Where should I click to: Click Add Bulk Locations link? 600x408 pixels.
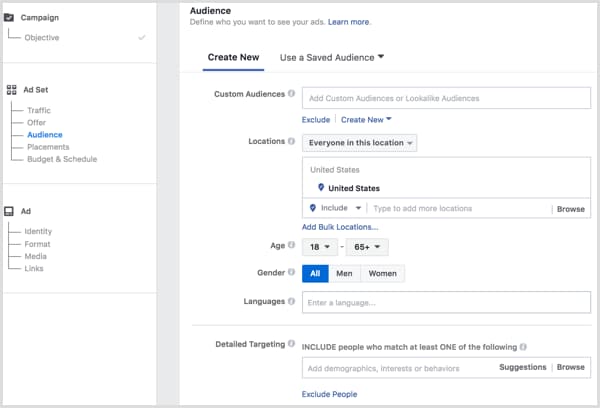(x=340, y=227)
